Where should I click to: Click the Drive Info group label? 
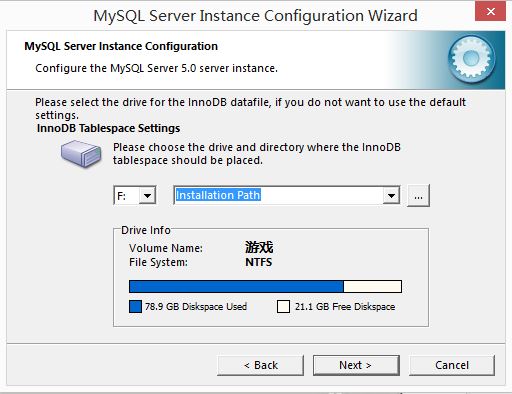[146, 230]
